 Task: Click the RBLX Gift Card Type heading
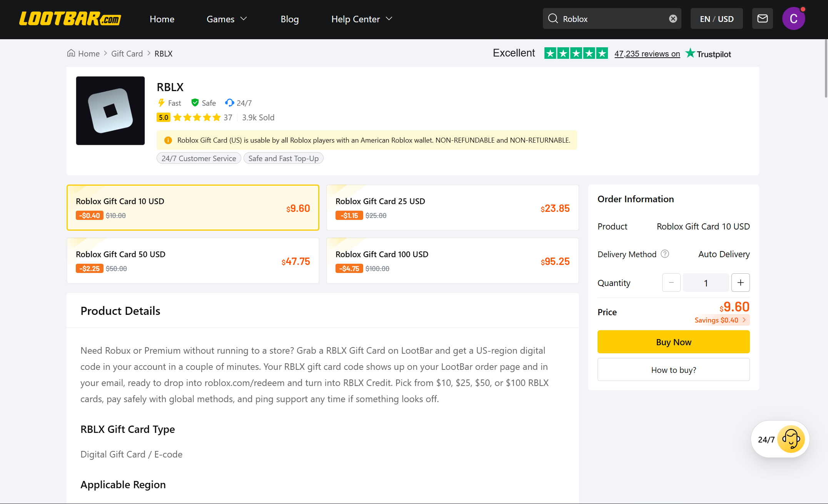click(128, 429)
